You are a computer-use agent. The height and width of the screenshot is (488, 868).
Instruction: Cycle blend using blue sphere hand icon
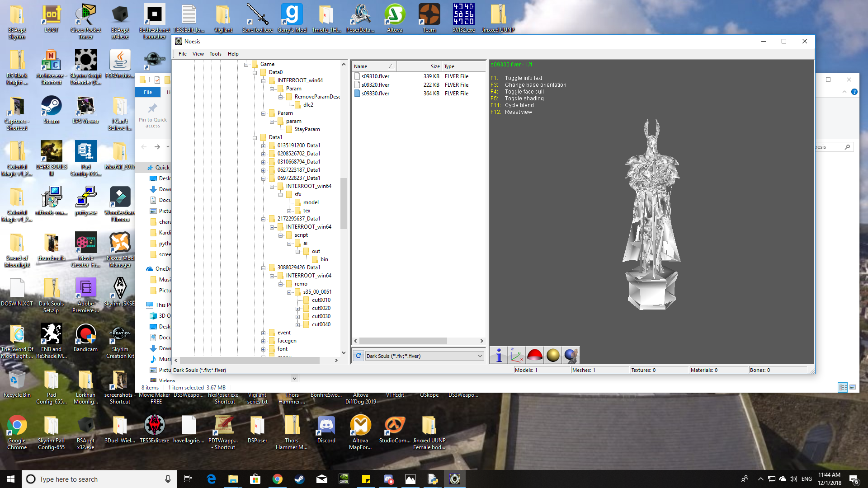tap(571, 355)
